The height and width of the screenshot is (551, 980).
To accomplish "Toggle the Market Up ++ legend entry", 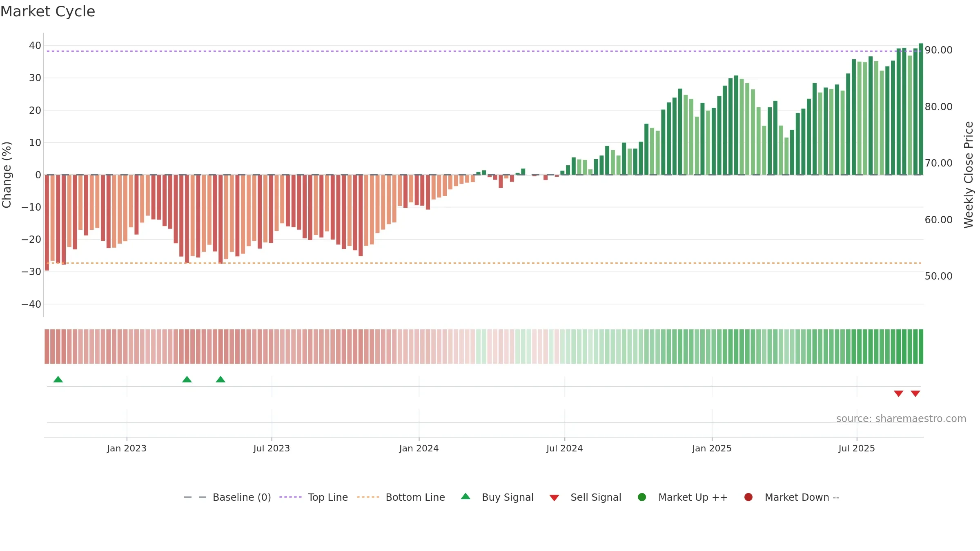I will pyautogui.click(x=683, y=497).
